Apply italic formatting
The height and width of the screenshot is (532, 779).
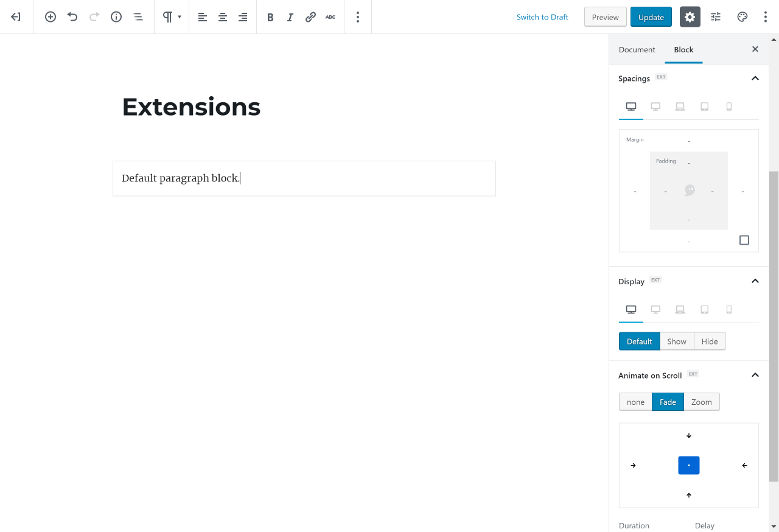coord(290,17)
